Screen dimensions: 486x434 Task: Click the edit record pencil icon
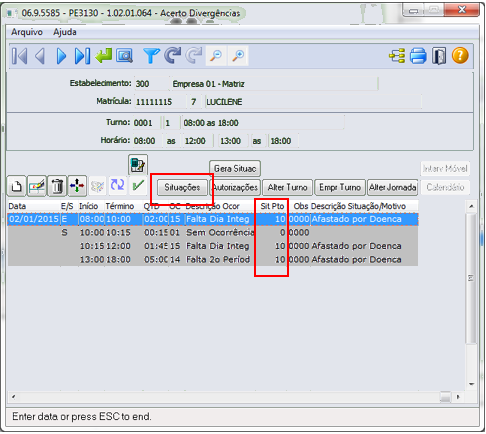pos(37,186)
